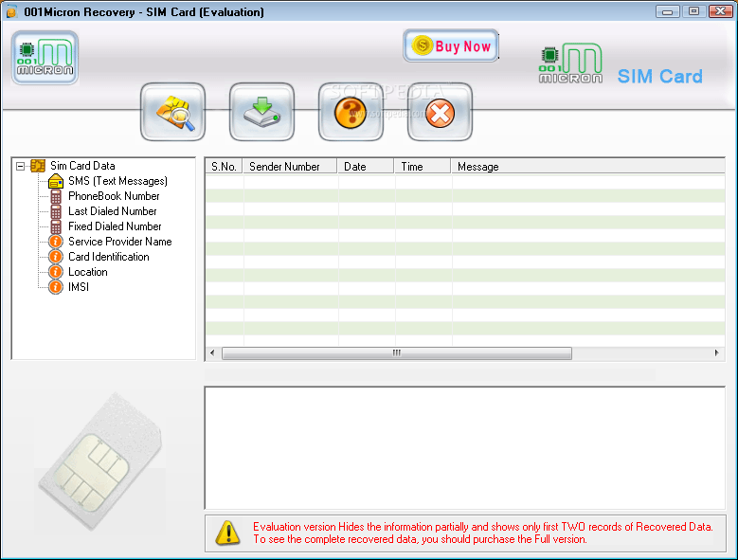
Task: Select the Sim Card Data chip icon
Action: point(38,166)
